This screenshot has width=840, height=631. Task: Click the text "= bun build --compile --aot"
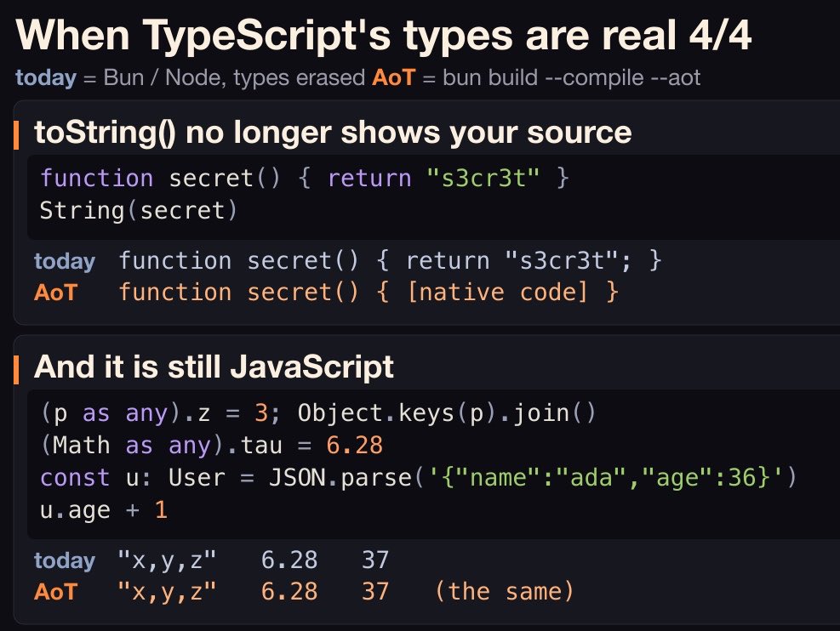click(x=561, y=78)
